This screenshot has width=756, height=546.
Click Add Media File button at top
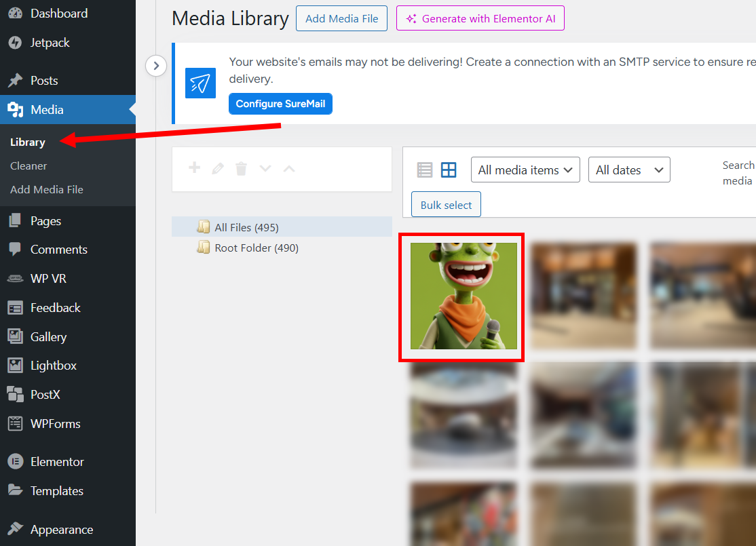341,19
